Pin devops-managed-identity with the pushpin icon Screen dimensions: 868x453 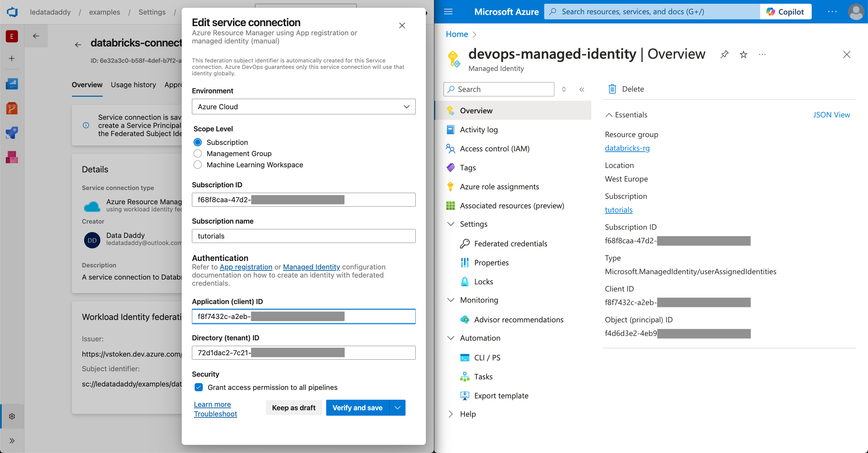click(724, 54)
